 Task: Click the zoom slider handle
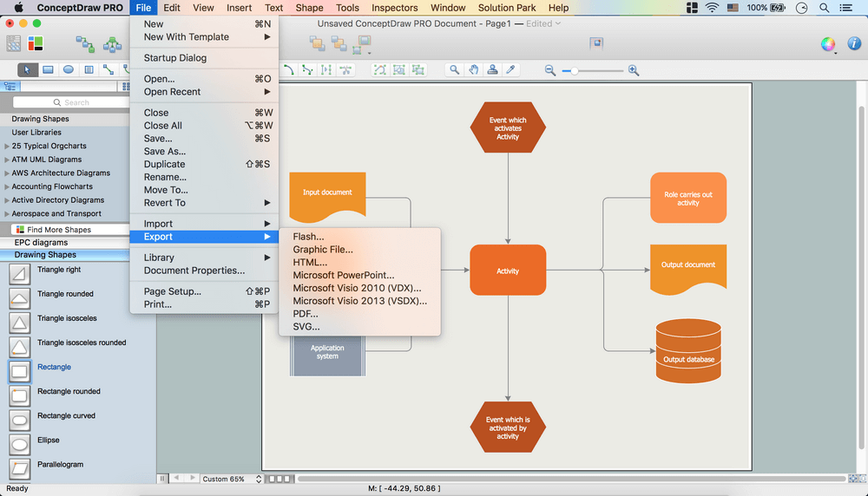tap(575, 70)
